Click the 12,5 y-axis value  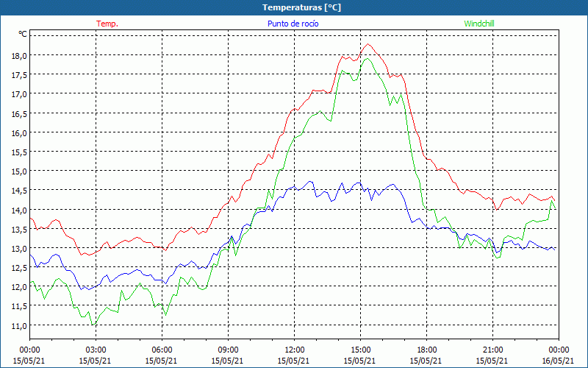[20, 268]
